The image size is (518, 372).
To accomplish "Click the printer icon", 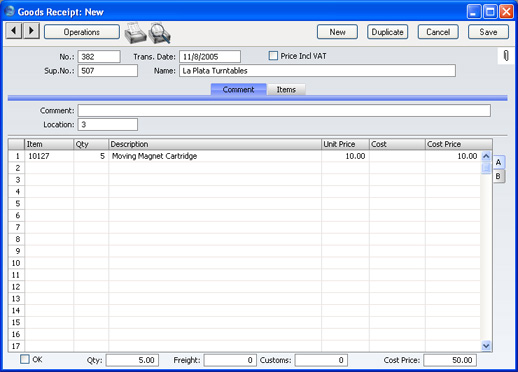I will coord(135,33).
